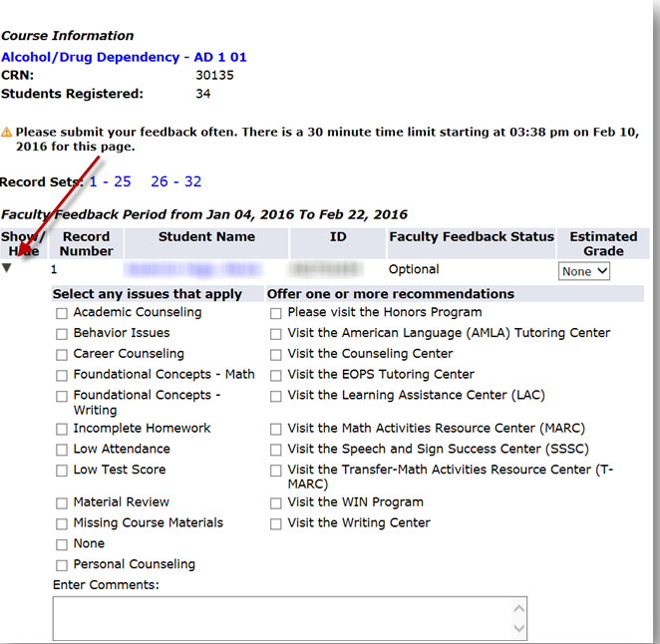Click the Optional feedback status text
The height and width of the screenshot is (644, 660).
[414, 269]
